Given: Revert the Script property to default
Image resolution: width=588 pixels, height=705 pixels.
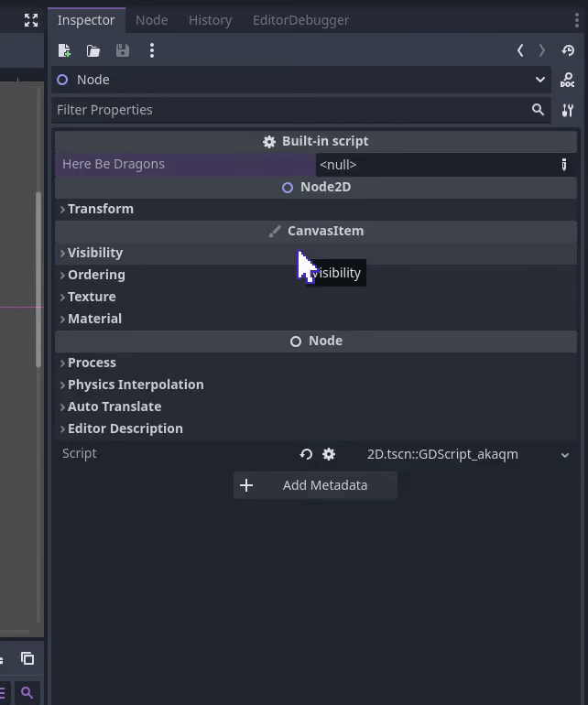Looking at the screenshot, I should pos(306,454).
